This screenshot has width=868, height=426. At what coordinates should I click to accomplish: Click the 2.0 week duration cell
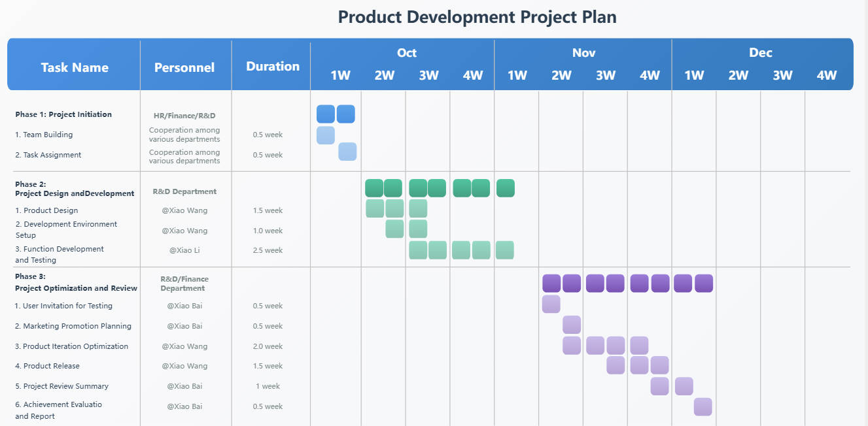[x=268, y=346]
